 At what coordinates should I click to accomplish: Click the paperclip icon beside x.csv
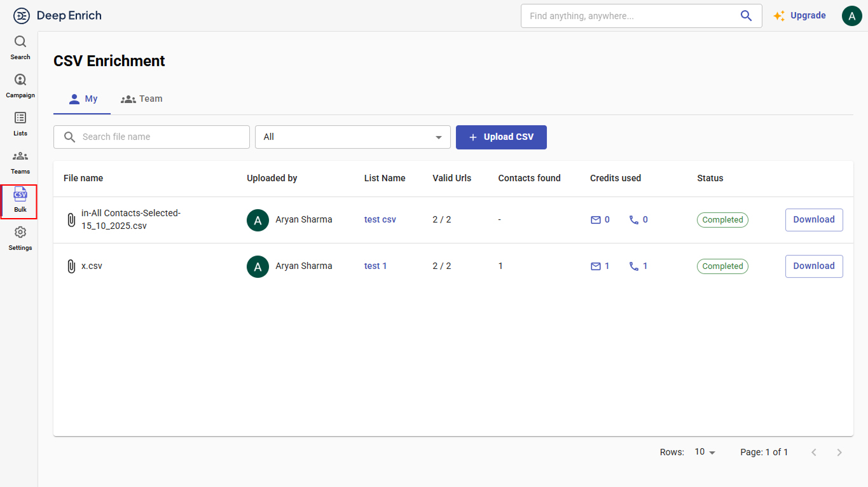click(x=71, y=266)
